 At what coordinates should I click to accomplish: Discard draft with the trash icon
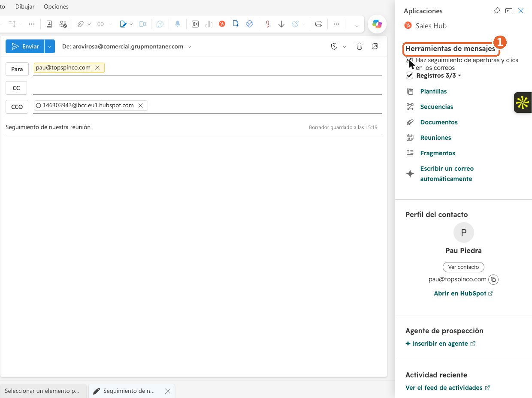pos(360,46)
